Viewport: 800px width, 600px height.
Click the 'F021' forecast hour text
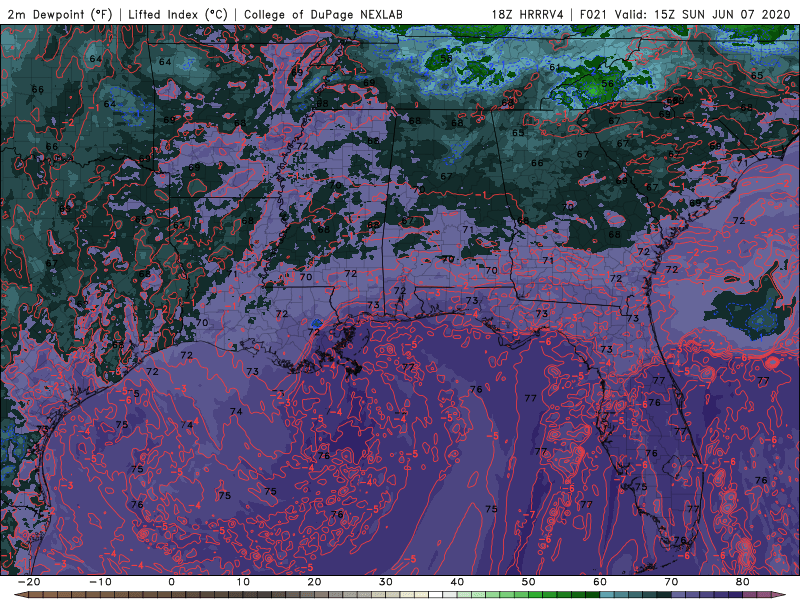(594, 14)
